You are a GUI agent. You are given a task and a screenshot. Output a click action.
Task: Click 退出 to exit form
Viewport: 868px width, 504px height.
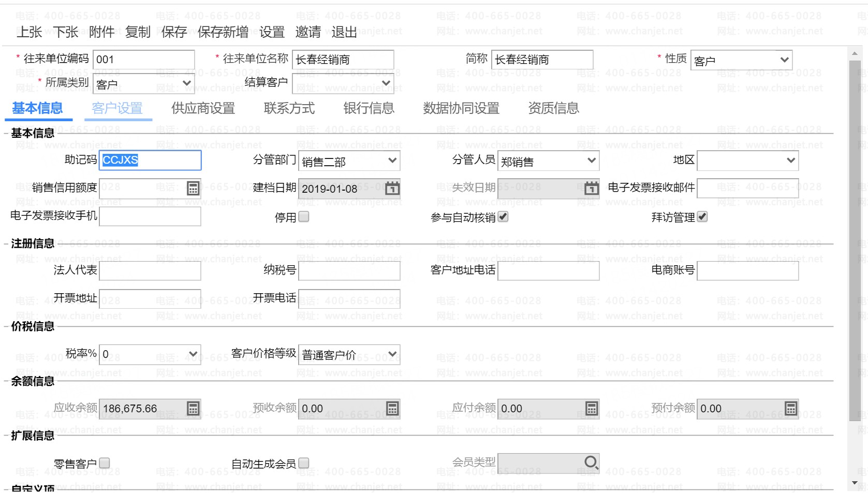coord(345,32)
